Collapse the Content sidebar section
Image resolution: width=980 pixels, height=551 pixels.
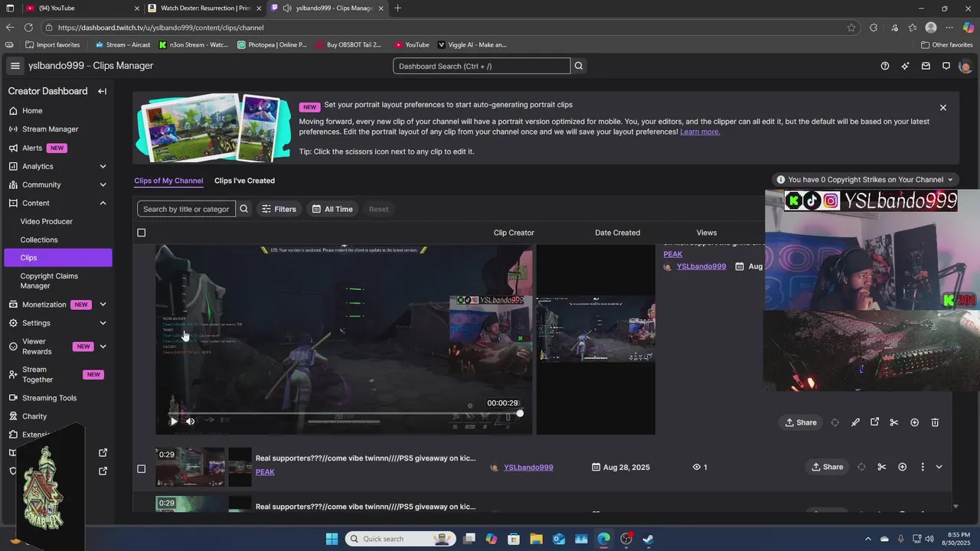[x=103, y=203]
